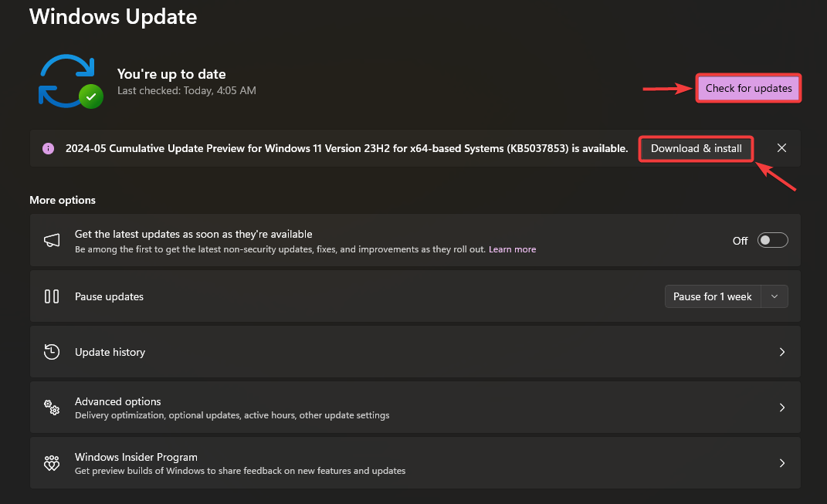Enable the get latest updates toggle
The width and height of the screenshot is (827, 504).
click(772, 241)
